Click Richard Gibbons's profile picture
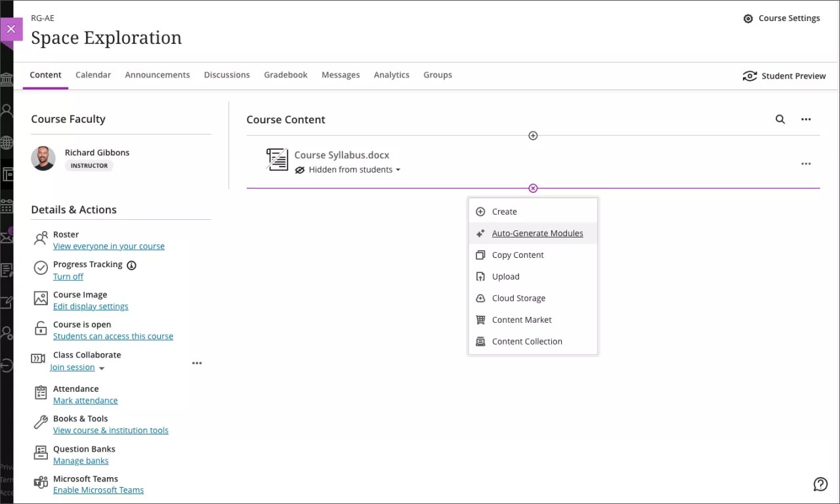 pos(43,158)
